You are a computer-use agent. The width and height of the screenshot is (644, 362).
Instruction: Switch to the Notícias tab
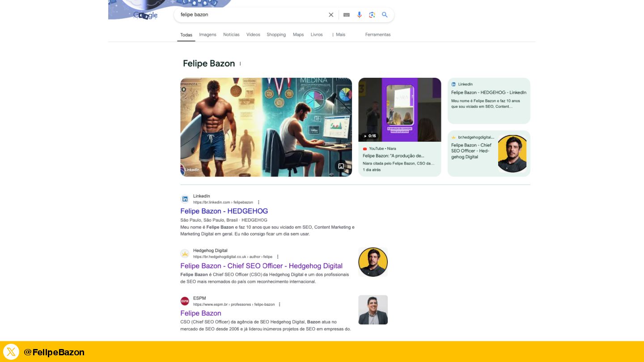click(231, 34)
